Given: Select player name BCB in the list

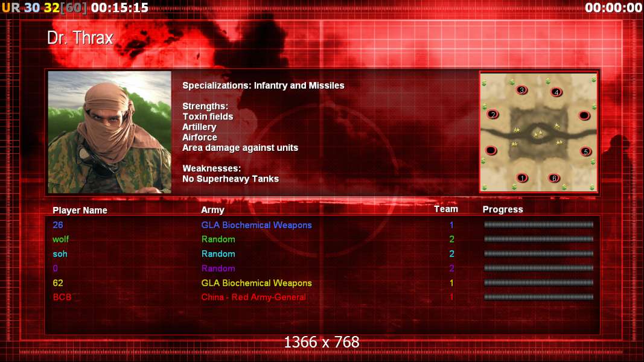Looking at the screenshot, I should [62, 297].
